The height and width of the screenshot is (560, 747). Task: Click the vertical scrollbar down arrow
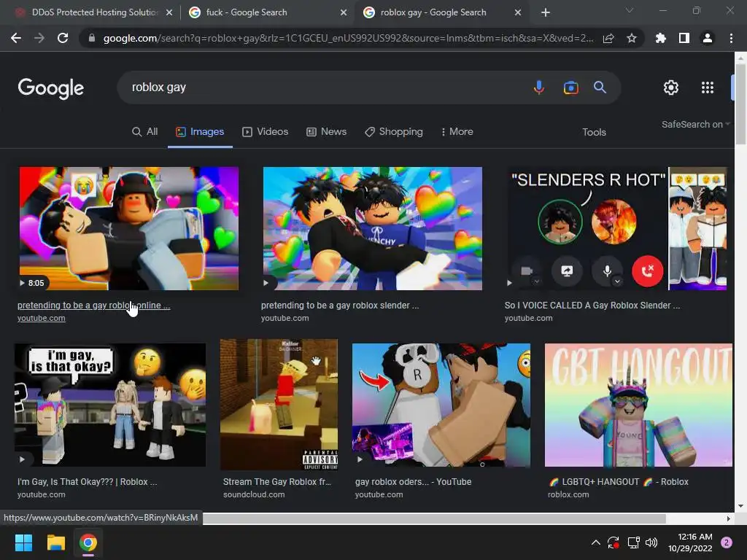(x=740, y=506)
